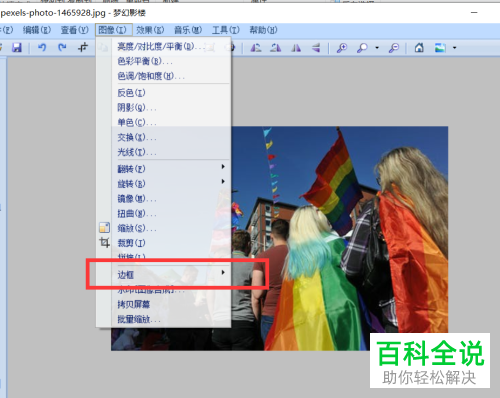500x398 pixels.
Task: Open the 音乐(M) menu
Action: [188, 30]
